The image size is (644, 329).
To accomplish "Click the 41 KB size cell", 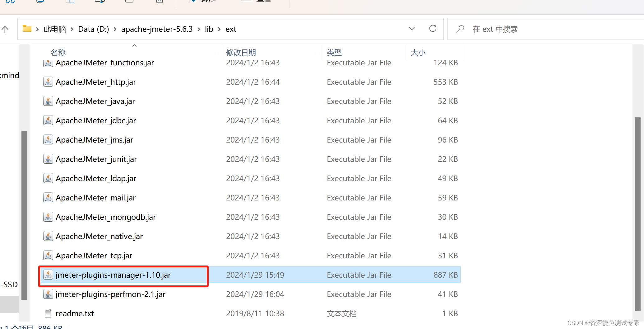I will pos(448,294).
